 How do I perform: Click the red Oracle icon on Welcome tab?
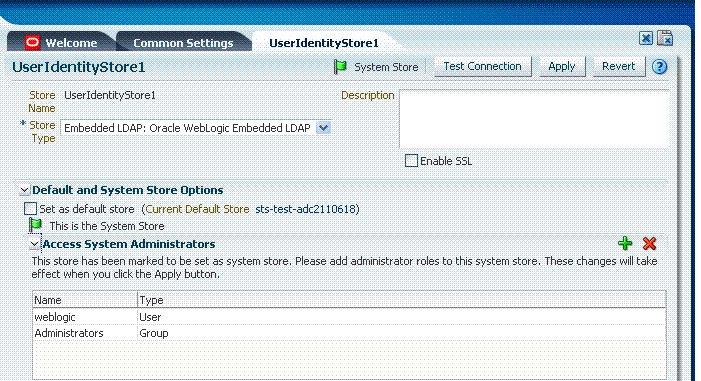pos(33,42)
